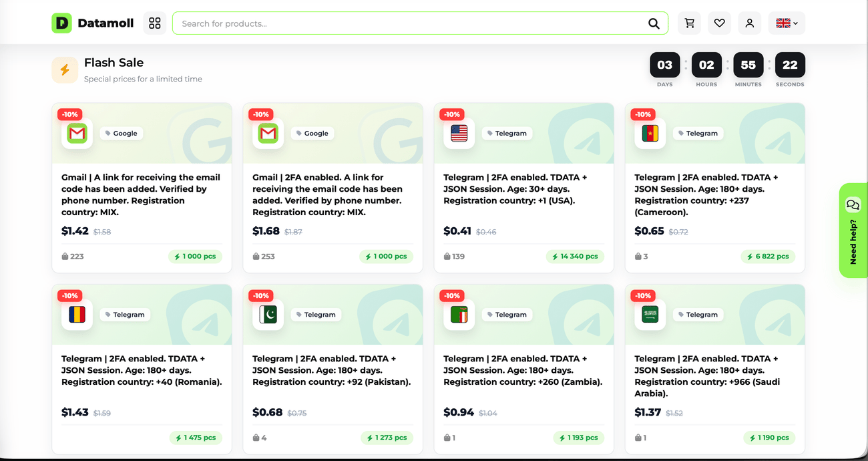
Task: Open the categories grid icon
Action: tap(155, 23)
